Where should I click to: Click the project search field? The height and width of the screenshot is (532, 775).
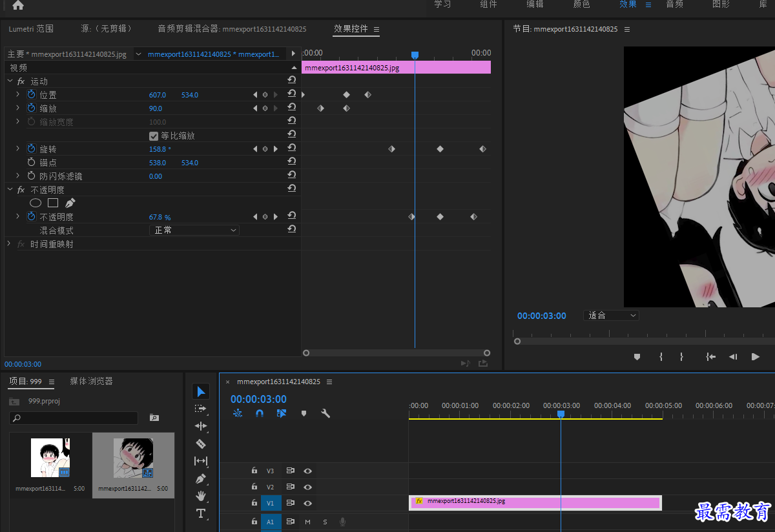[74, 418]
